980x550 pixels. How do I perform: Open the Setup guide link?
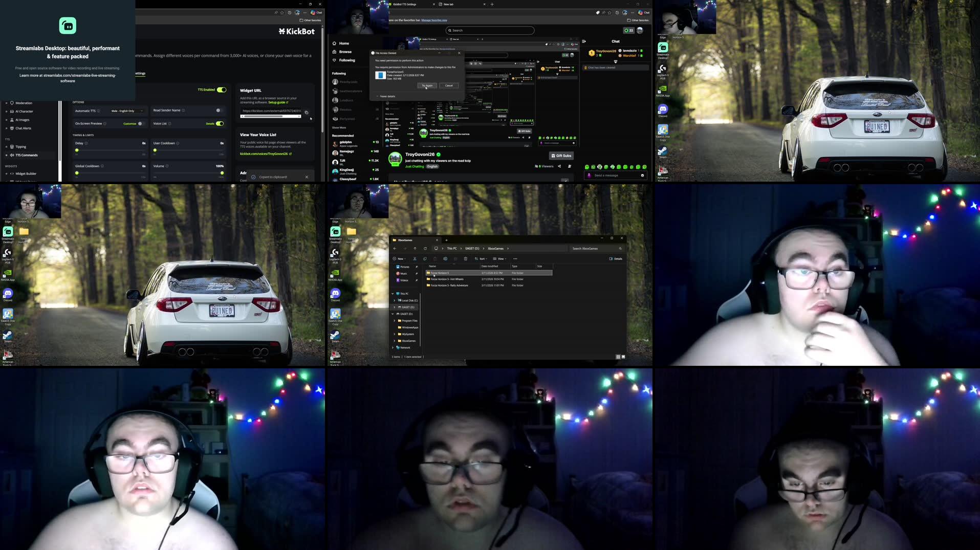pyautogui.click(x=278, y=102)
